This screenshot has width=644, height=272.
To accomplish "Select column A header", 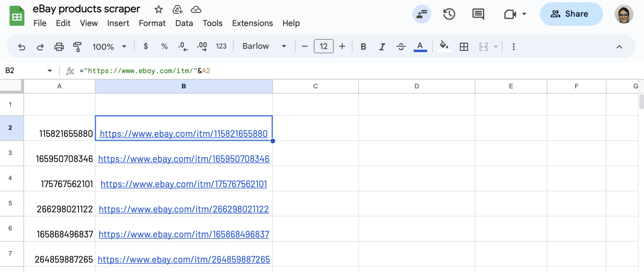I will click(x=59, y=86).
